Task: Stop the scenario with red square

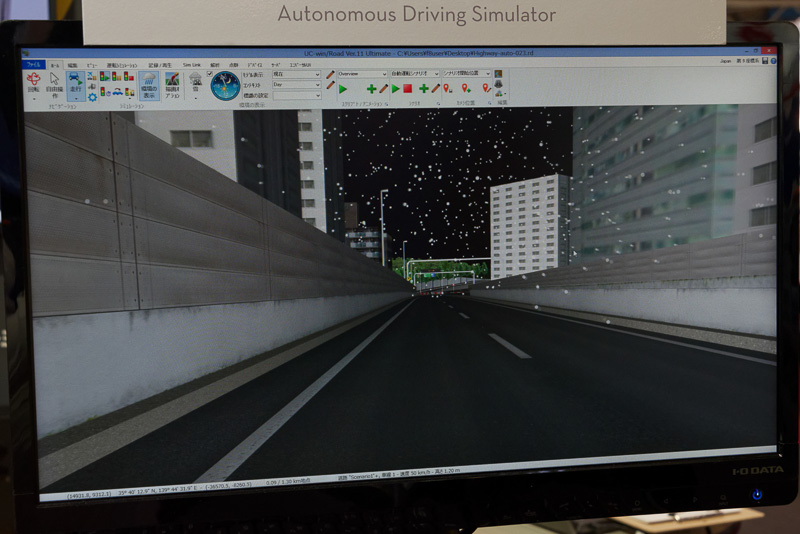Action: point(408,89)
